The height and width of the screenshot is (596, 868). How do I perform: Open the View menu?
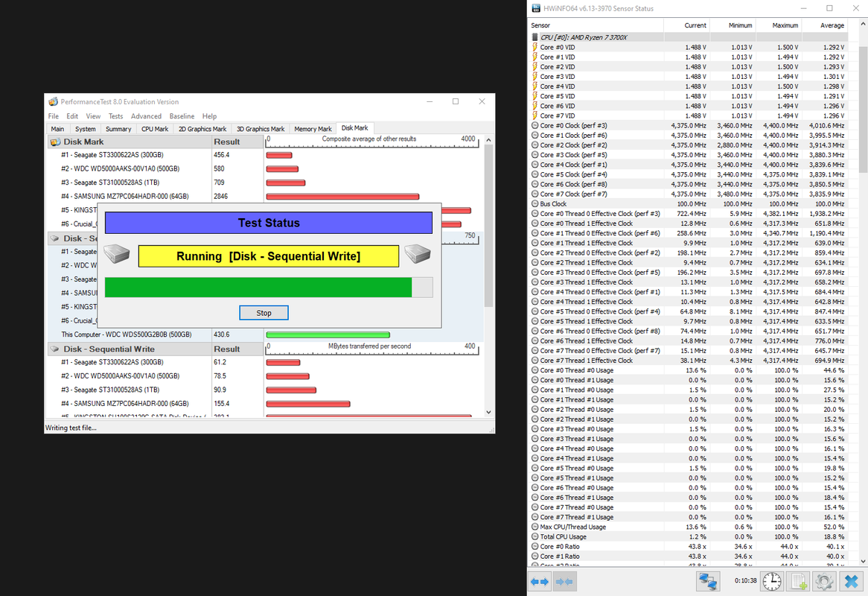tap(93, 116)
